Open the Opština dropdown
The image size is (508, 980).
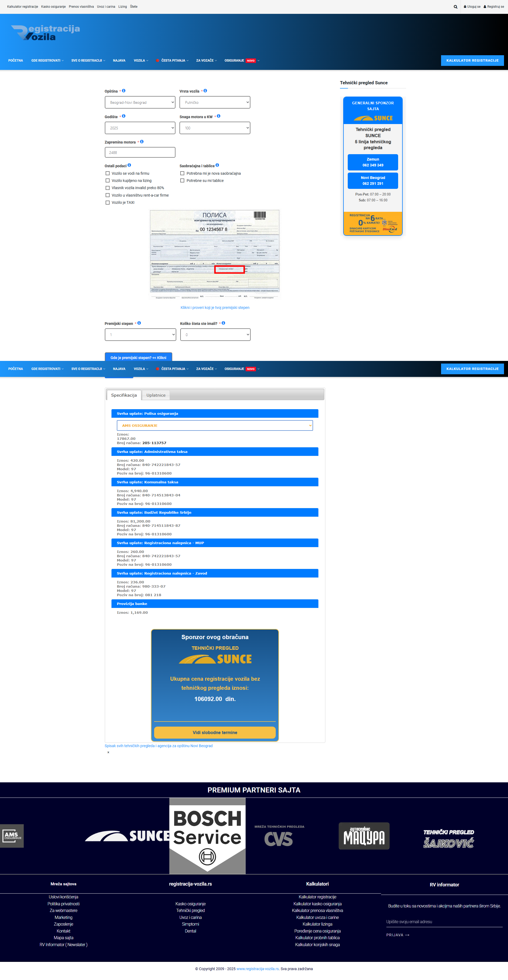tap(140, 102)
